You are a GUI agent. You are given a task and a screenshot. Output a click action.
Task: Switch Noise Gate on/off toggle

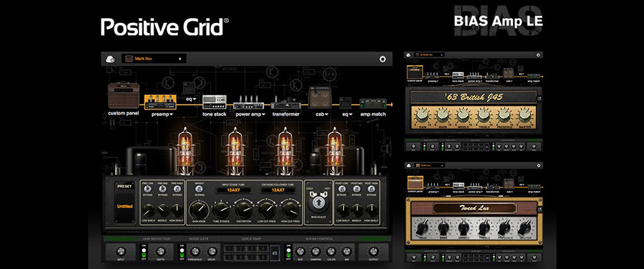coord(182,252)
